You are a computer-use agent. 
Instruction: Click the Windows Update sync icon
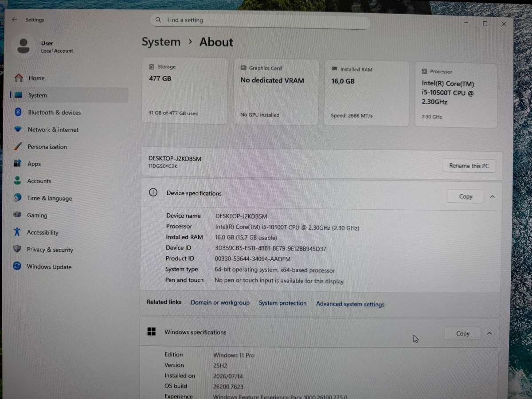tap(17, 266)
